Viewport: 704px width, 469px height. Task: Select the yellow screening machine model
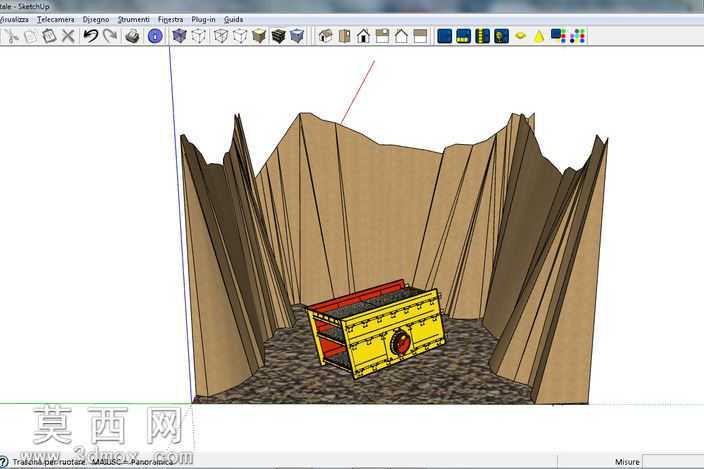click(376, 329)
